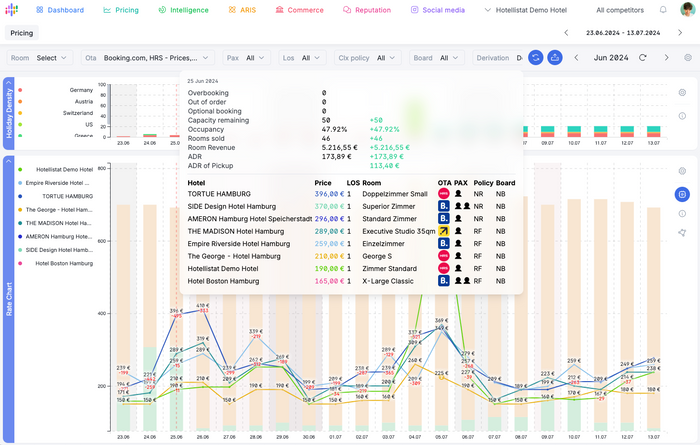Click 05.07 label on Rate Chart axis
This screenshot has width=700, height=445.
(x=442, y=437)
